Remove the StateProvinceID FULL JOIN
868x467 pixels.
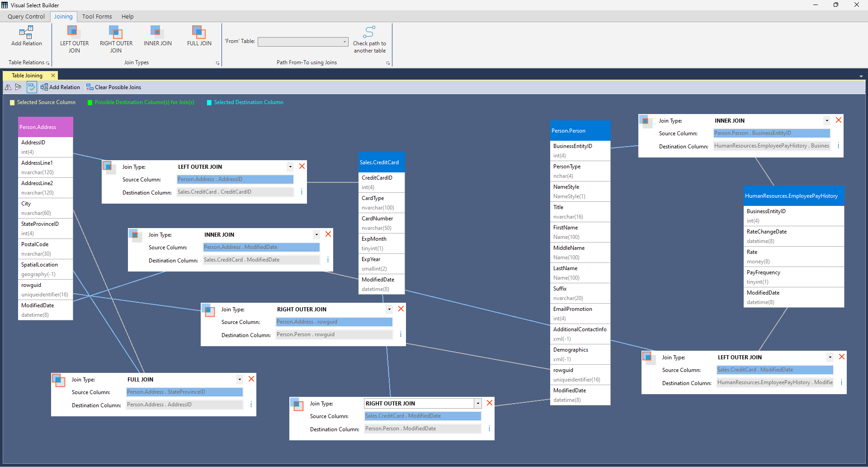click(x=251, y=379)
